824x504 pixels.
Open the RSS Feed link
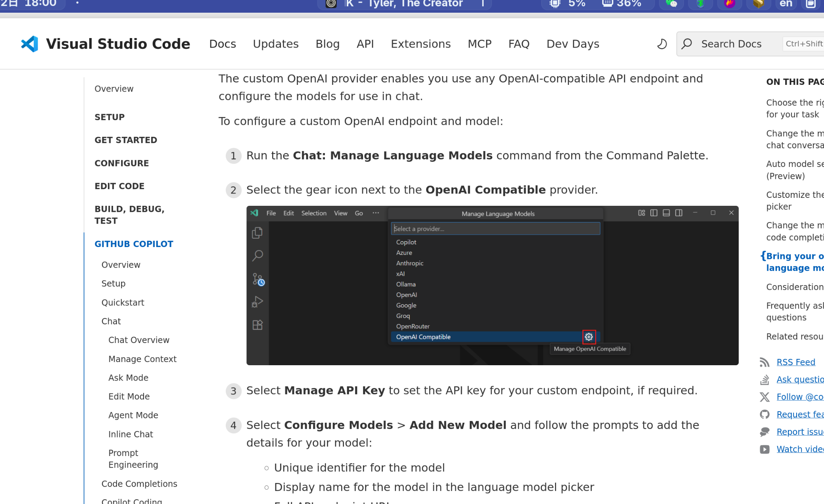coord(795,362)
